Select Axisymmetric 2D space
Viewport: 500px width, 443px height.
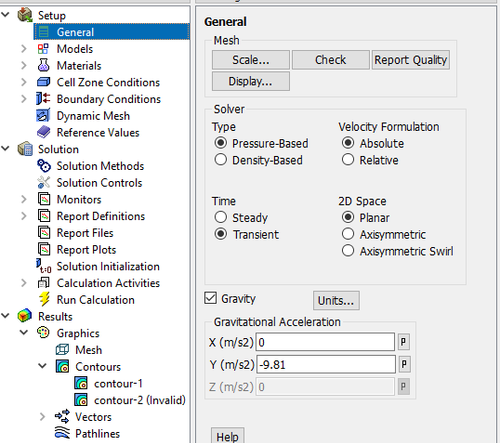tap(348, 234)
